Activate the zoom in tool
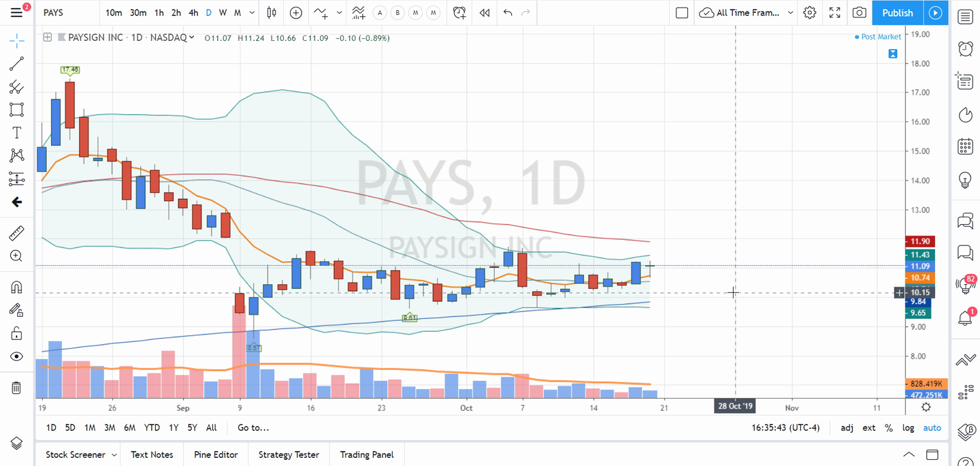 coord(16,256)
